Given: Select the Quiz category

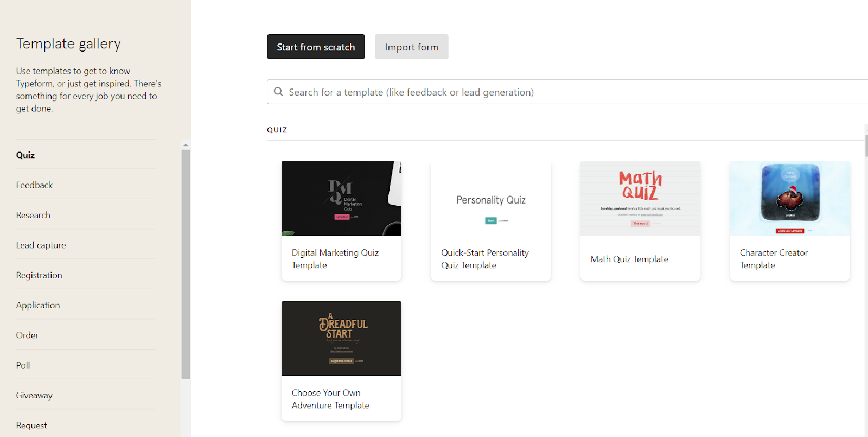Looking at the screenshot, I should pyautogui.click(x=25, y=155).
